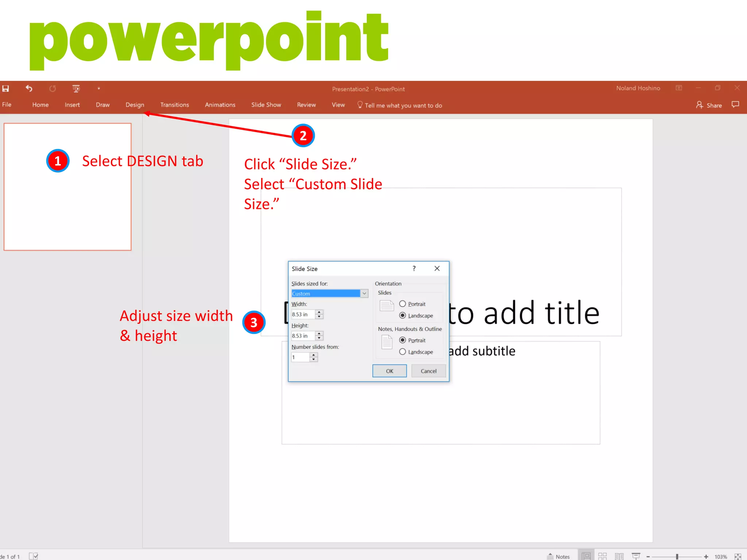Click the Slide Size dialog help icon
The height and width of the screenshot is (560, 747).
pos(414,268)
